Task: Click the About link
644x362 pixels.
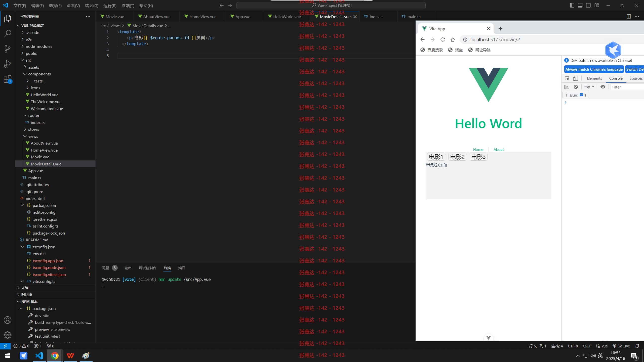Action: click(x=499, y=149)
